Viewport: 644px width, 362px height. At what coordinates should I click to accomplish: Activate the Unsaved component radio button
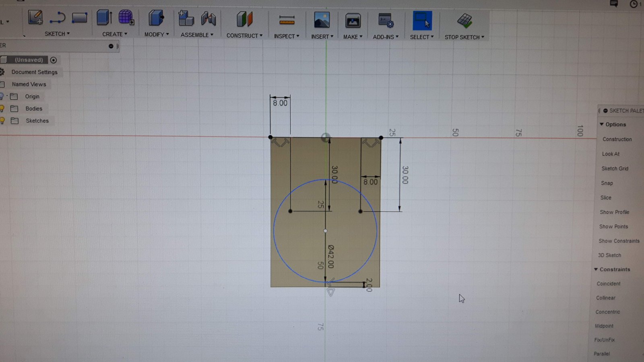point(53,60)
